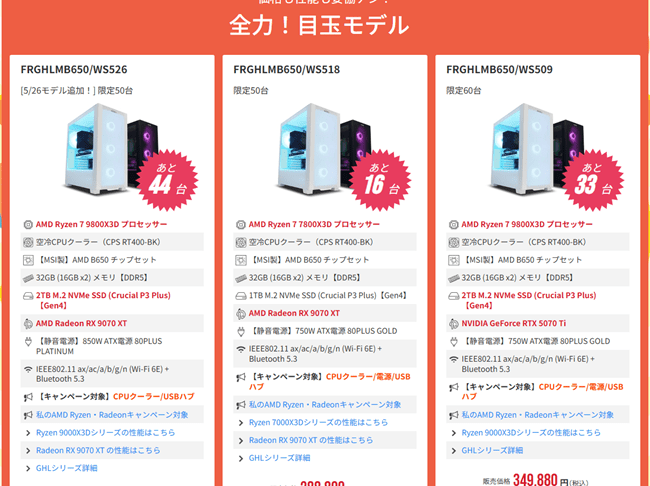
Task: Click the FRGHLMB650/WS518 PC case thumbnail
Action: [324, 149]
